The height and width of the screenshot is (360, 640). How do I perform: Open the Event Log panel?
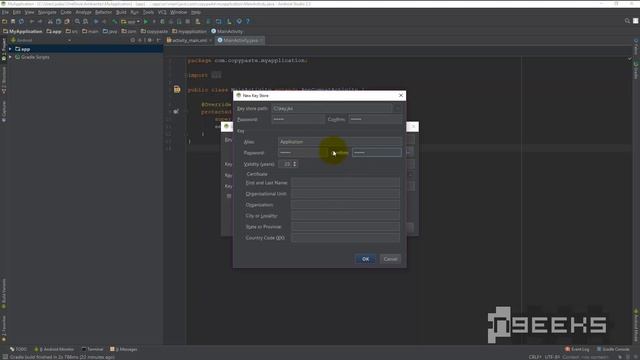(x=577, y=349)
